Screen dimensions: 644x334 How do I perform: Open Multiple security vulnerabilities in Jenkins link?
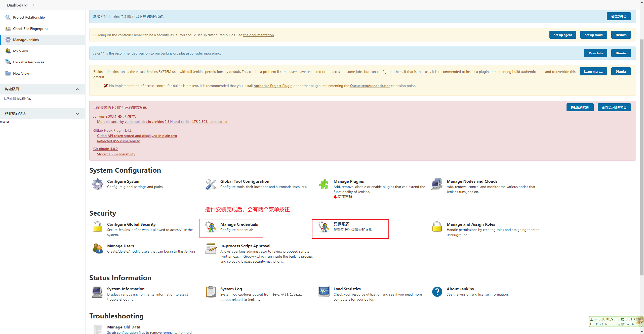[162, 122]
